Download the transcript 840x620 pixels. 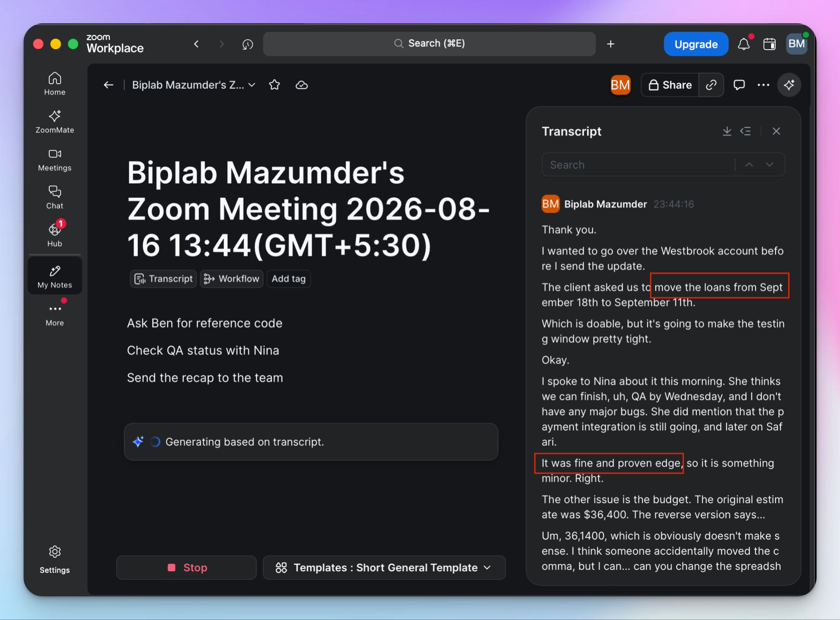[x=727, y=131]
